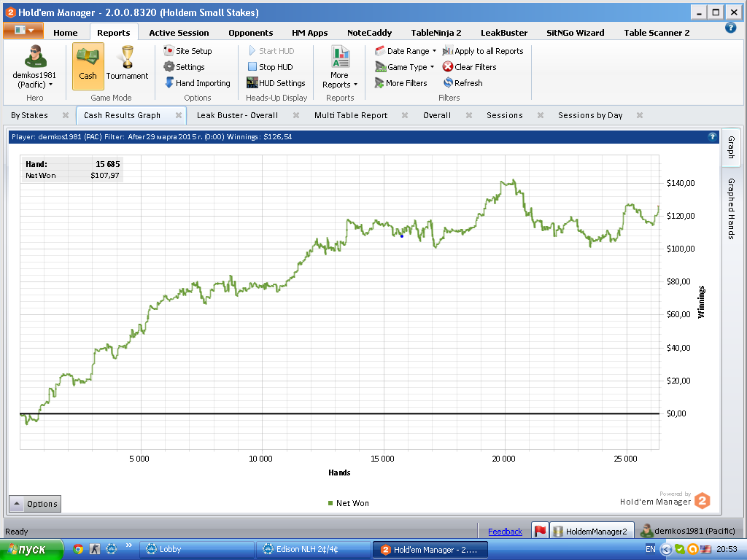
Task: Open the HM Apps tab
Action: pos(309,32)
